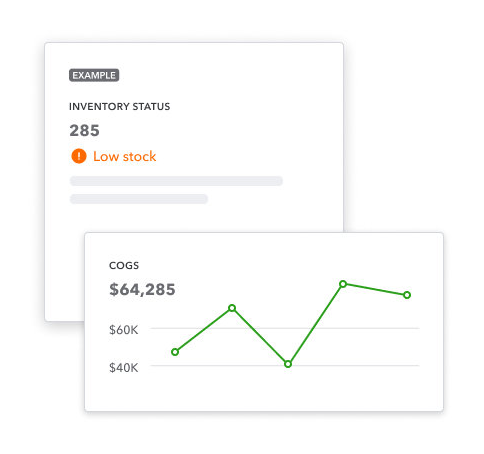Select the highest data point on chart
The image size is (484, 454).
[343, 284]
